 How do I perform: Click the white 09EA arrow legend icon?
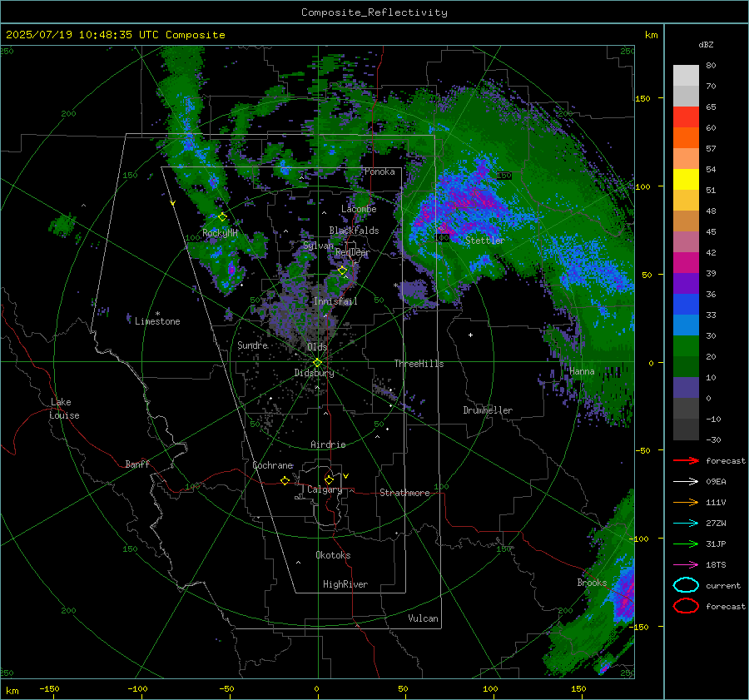pyautogui.click(x=686, y=482)
